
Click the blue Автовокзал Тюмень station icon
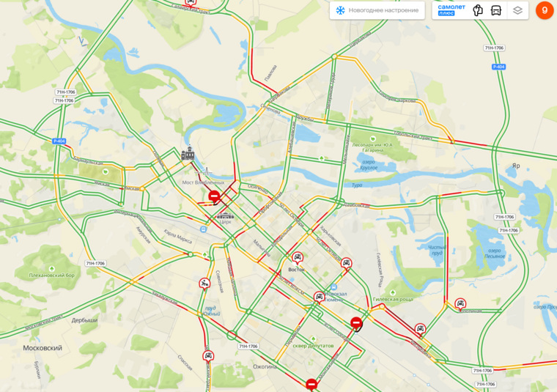click(333, 287)
